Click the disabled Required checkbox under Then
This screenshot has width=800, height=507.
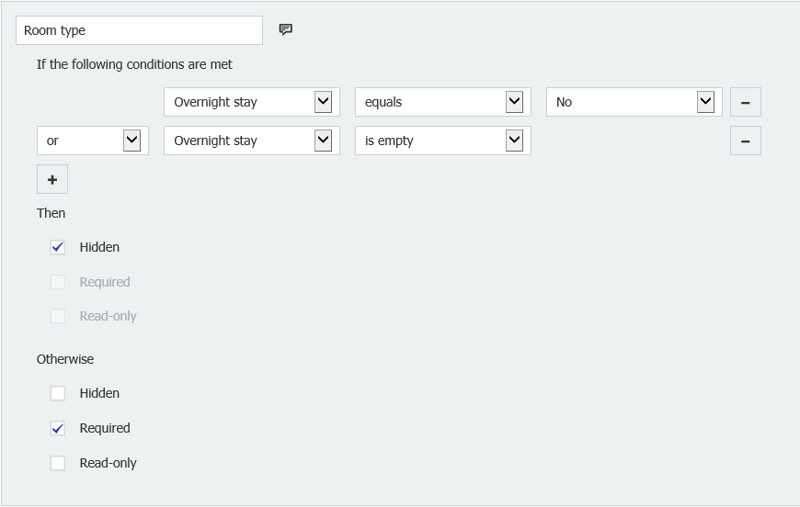point(58,282)
